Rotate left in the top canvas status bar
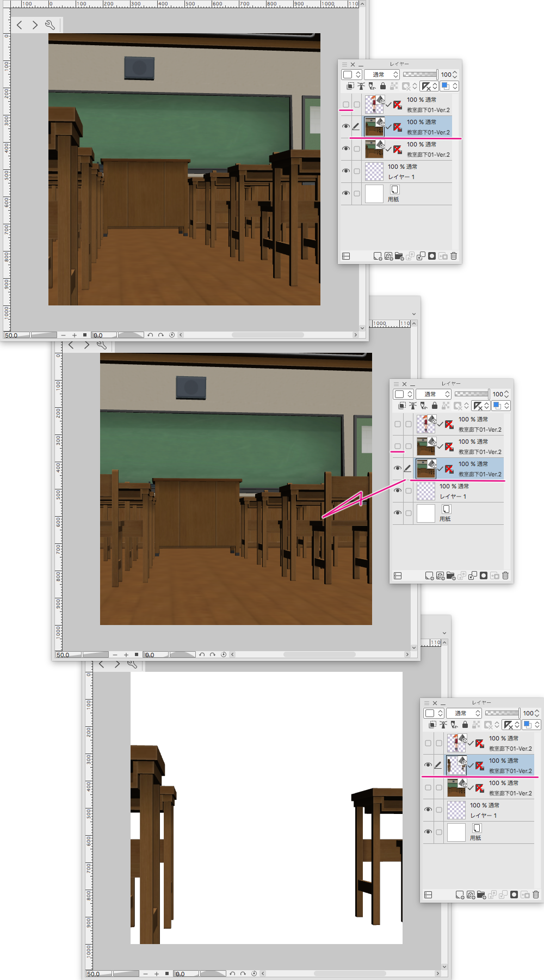 coord(150,335)
